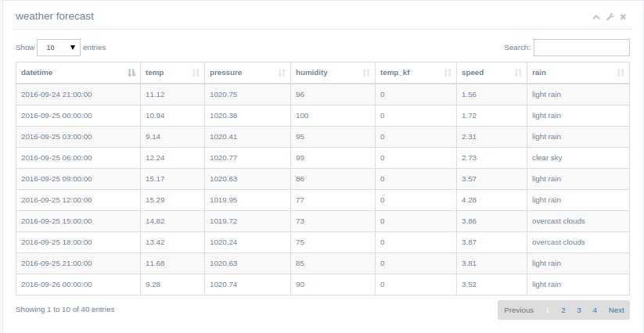Select the 2016-09-25 15:00:00 datetime cell
Image resolution: width=644 pixels, height=333 pixels.
[x=78, y=221]
